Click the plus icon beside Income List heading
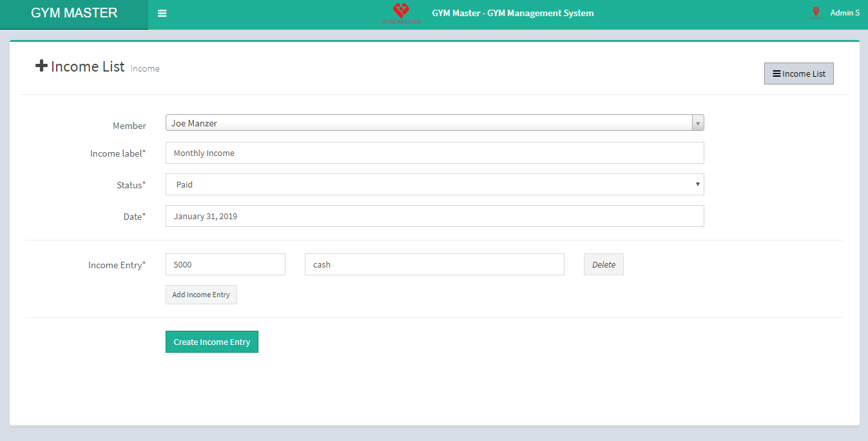Screen dimensions: 868x441 (41, 66)
